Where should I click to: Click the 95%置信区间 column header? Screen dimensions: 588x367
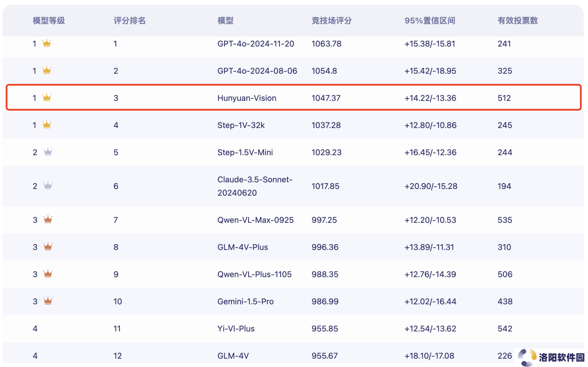430,21
